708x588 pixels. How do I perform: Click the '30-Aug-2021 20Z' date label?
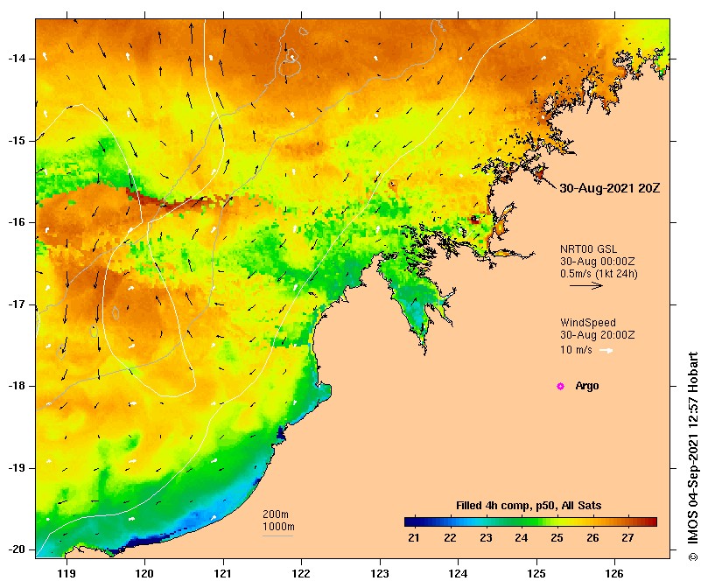click(x=610, y=188)
